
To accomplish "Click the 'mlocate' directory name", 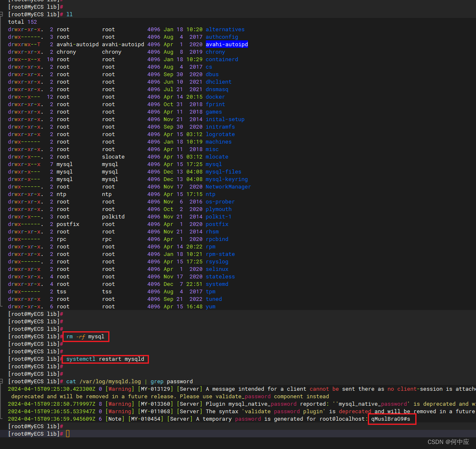I will pyautogui.click(x=217, y=156).
